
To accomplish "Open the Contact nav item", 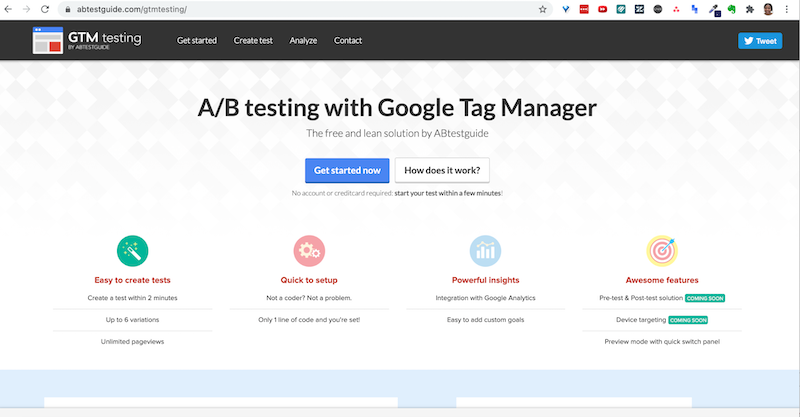I will 348,40.
